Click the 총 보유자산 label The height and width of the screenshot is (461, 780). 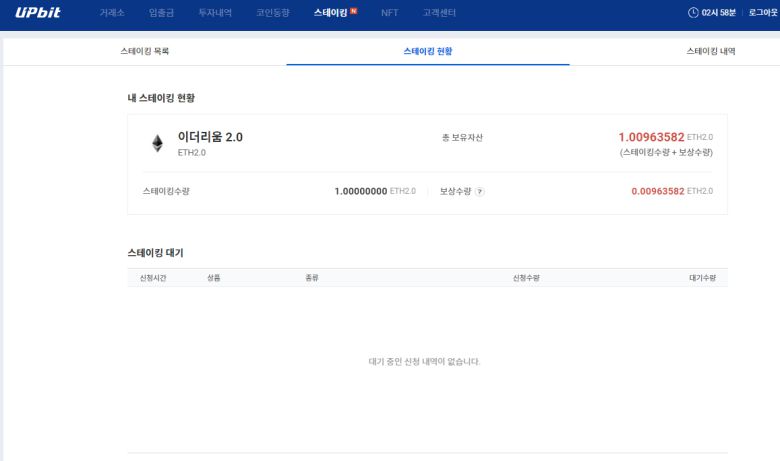(x=462, y=138)
